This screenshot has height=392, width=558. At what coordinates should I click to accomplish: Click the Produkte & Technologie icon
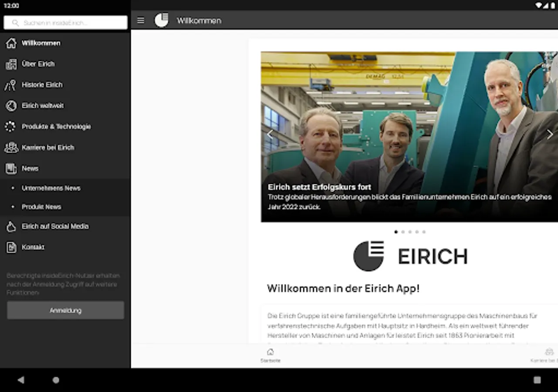pos(10,127)
